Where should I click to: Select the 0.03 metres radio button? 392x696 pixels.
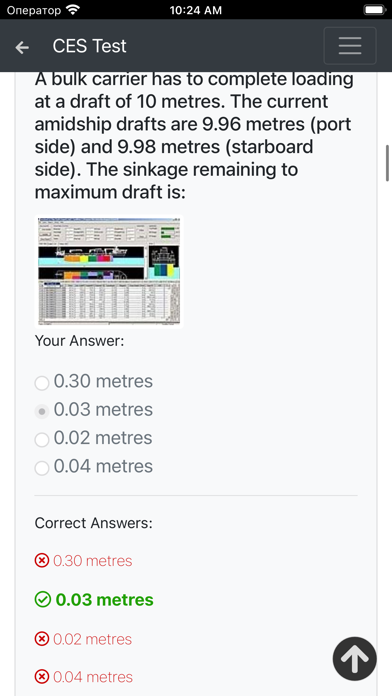click(42, 411)
